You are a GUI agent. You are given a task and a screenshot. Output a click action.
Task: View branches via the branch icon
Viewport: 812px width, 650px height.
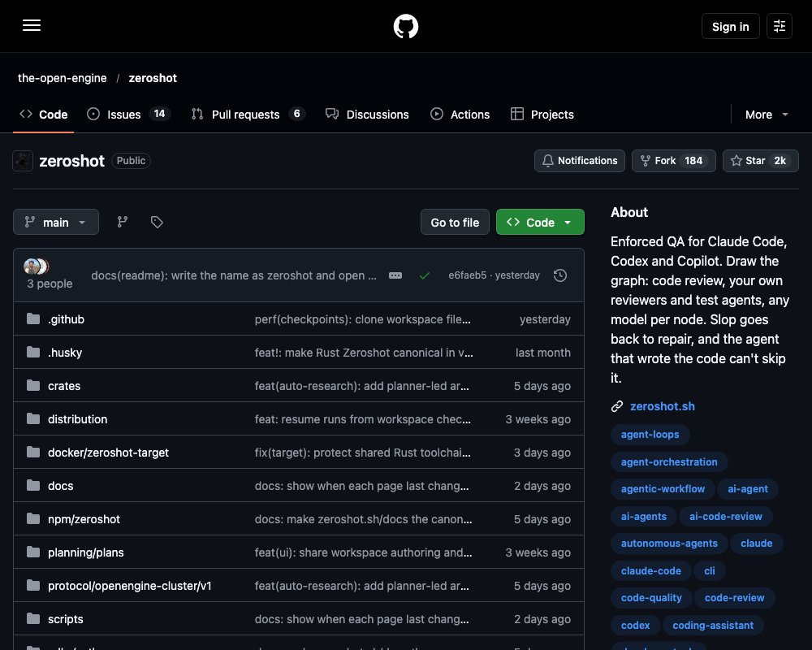[123, 222]
